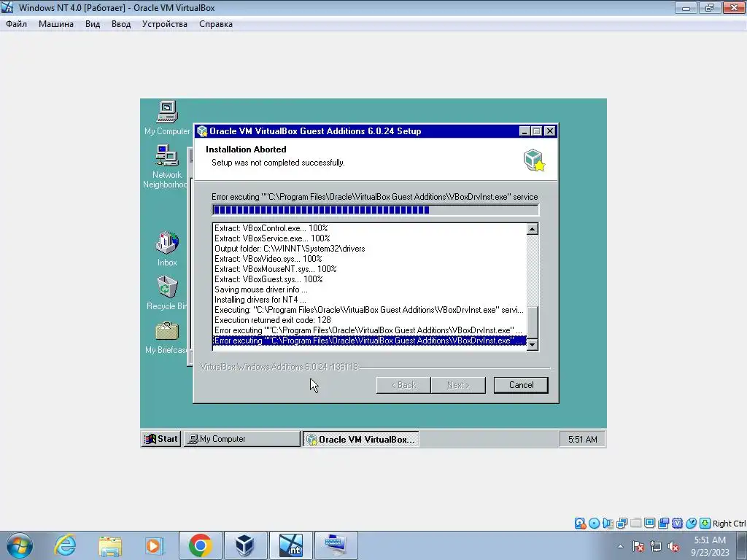Click the Cancel button in Setup
This screenshot has width=747, height=560.
(521, 385)
